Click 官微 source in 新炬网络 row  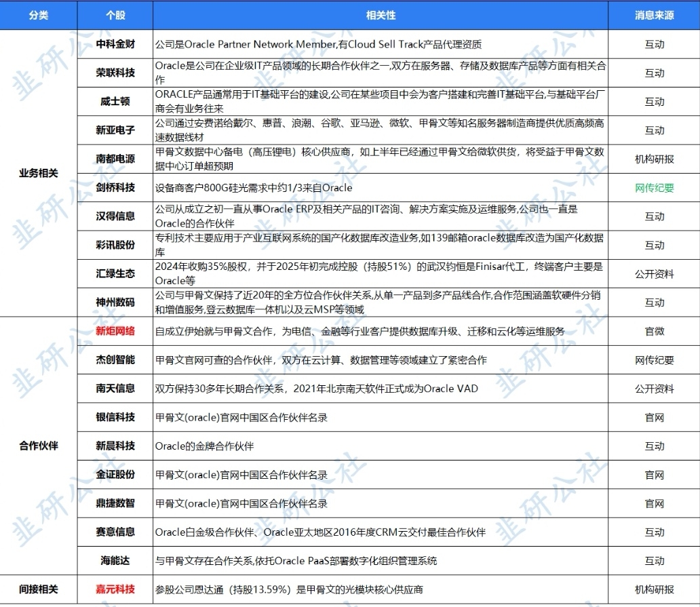pos(654,331)
